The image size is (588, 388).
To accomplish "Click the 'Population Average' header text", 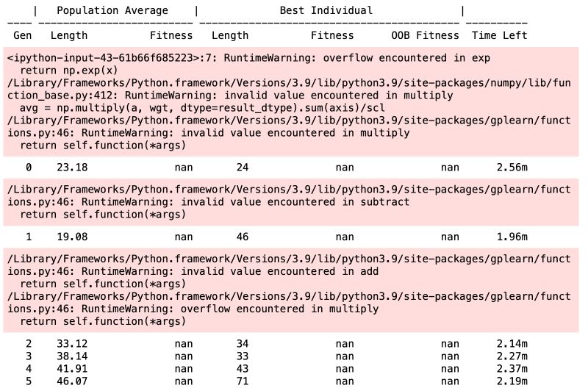I will [112, 10].
